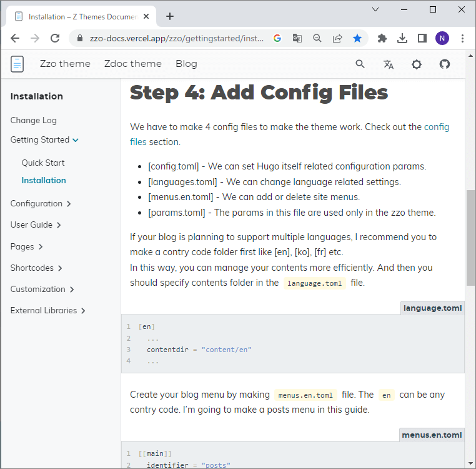The image size is (476, 469).
Task: Open the site search magnifier icon
Action: click(360, 64)
